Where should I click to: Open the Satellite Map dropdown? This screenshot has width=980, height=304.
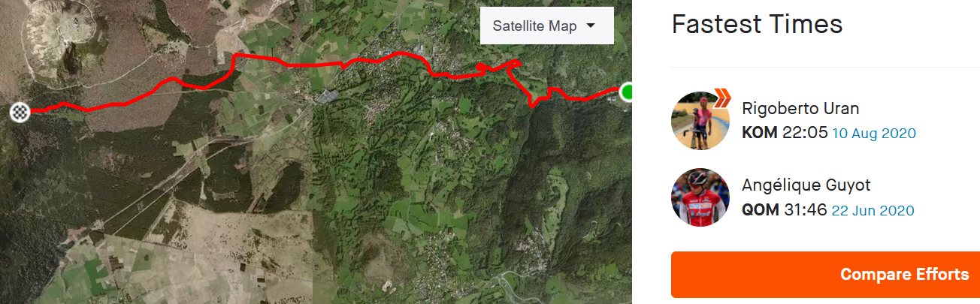pyautogui.click(x=546, y=26)
